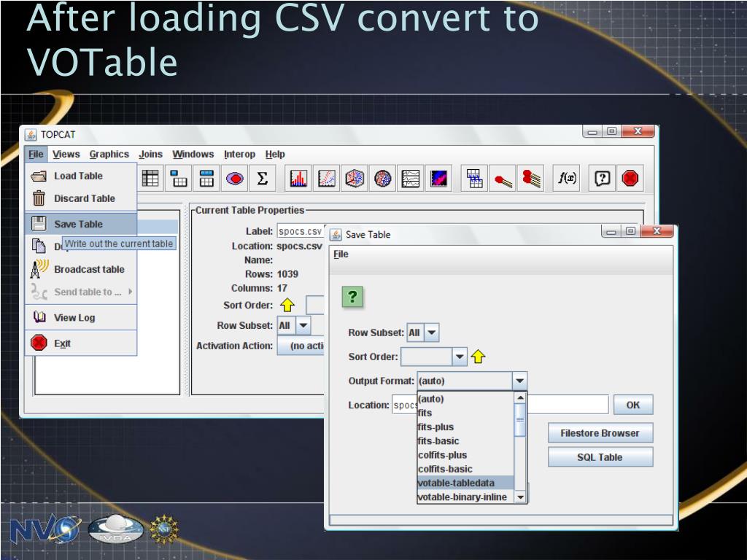Click format list scrollbar down arrow
The height and width of the screenshot is (560, 747).
(x=520, y=497)
